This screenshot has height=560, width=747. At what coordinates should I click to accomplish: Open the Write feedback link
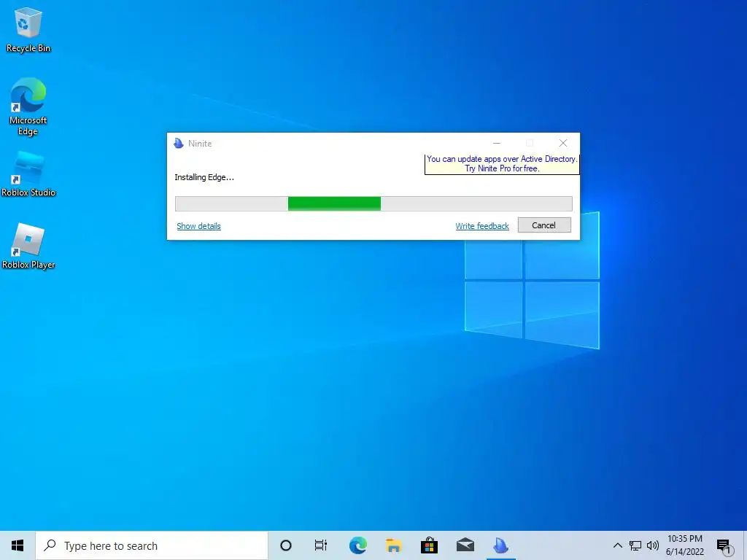coord(482,226)
